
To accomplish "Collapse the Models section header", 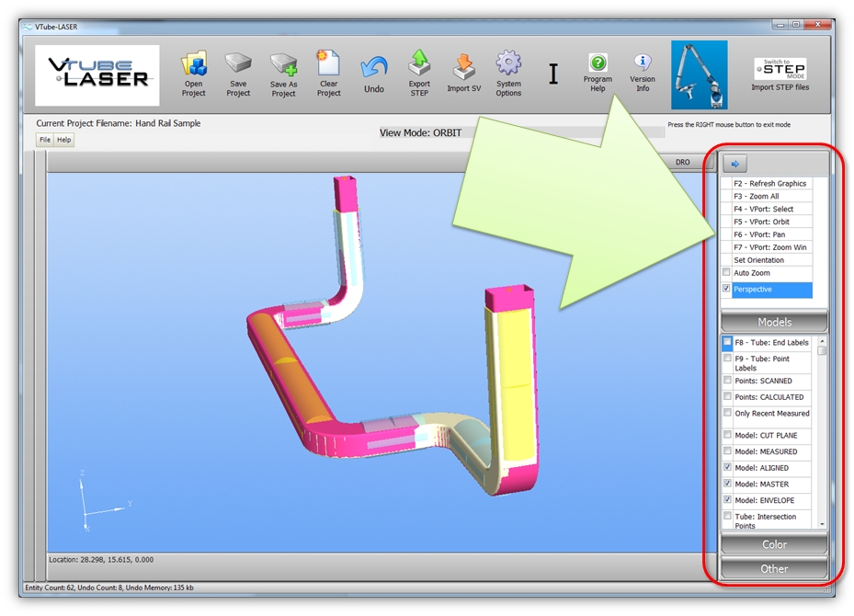I will pos(774,322).
